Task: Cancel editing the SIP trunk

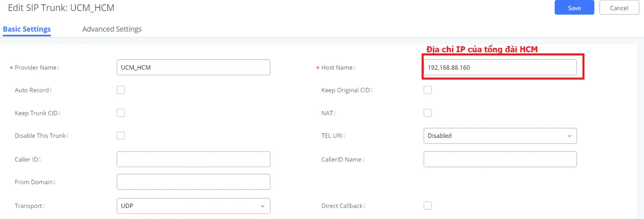Action: coord(619,8)
